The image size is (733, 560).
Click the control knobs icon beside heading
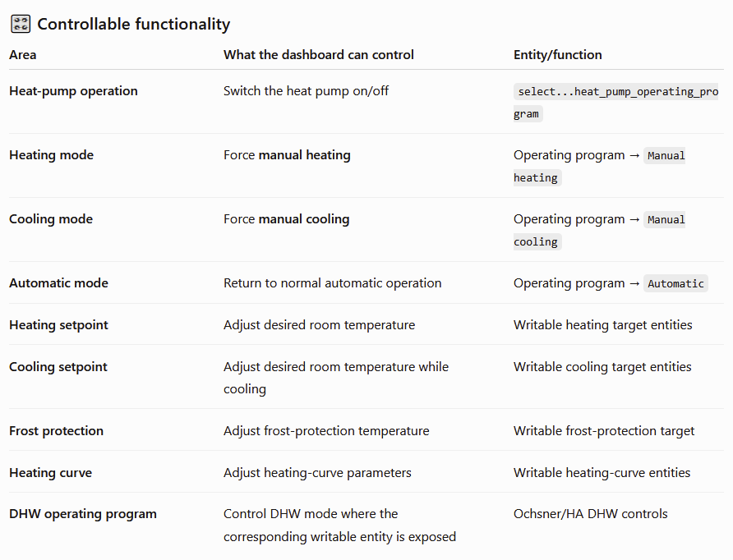pos(21,24)
